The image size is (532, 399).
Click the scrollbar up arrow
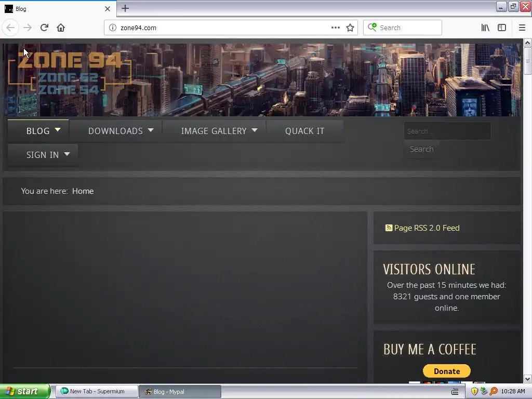(x=527, y=43)
